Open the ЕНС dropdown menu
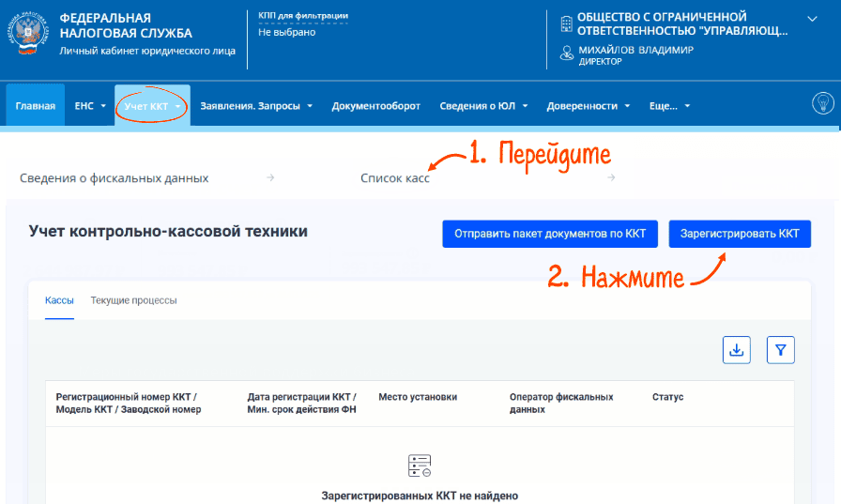 (x=90, y=106)
